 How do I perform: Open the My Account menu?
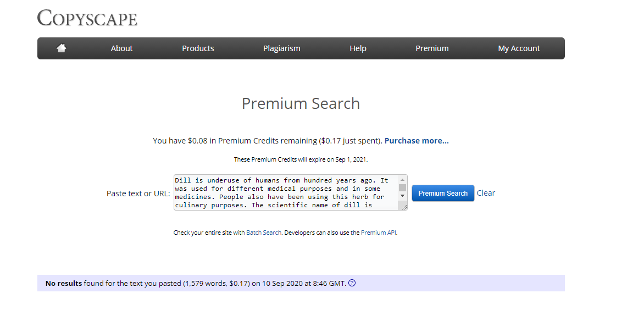click(x=519, y=48)
